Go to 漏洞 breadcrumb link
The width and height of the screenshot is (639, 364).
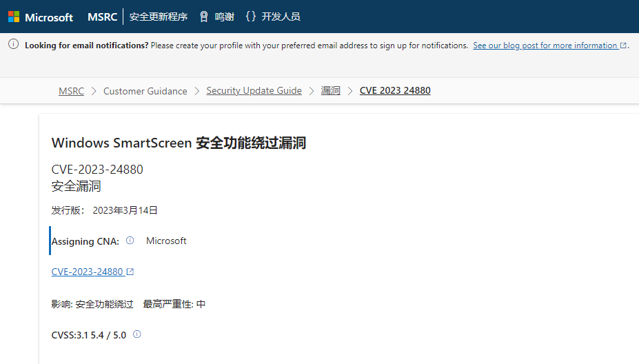point(330,90)
